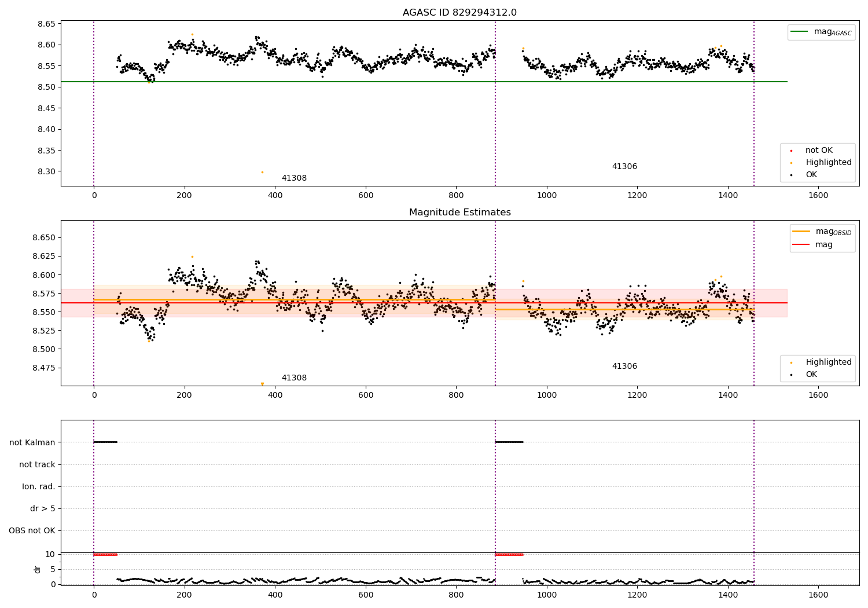Click the "8.525" y-tick label
The image size is (868, 608).
pos(44,331)
